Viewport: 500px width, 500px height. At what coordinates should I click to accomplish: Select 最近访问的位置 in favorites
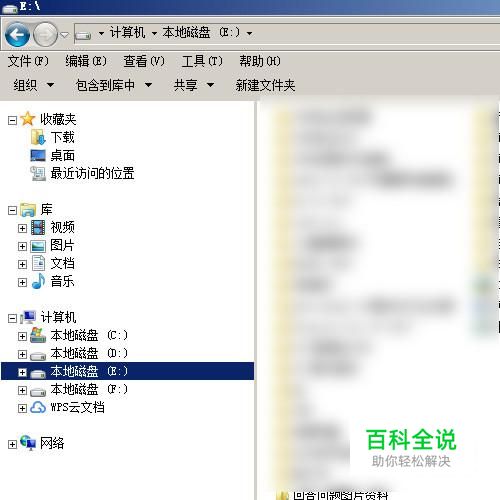coord(93,173)
